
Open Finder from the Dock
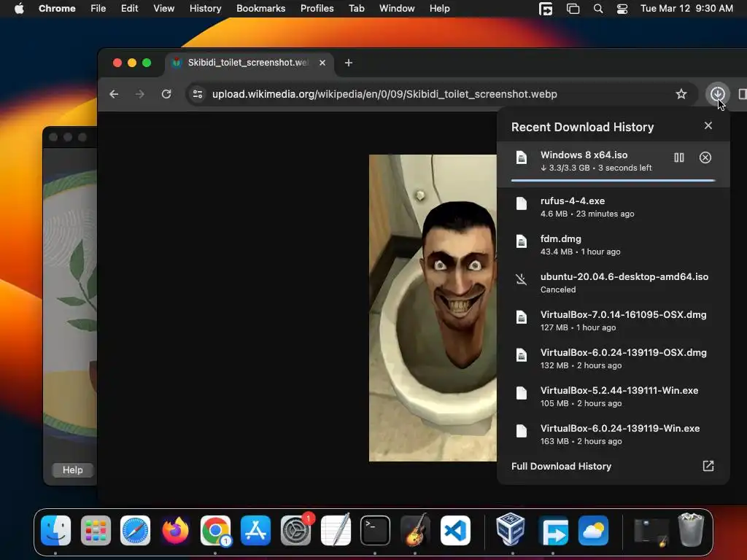55,530
